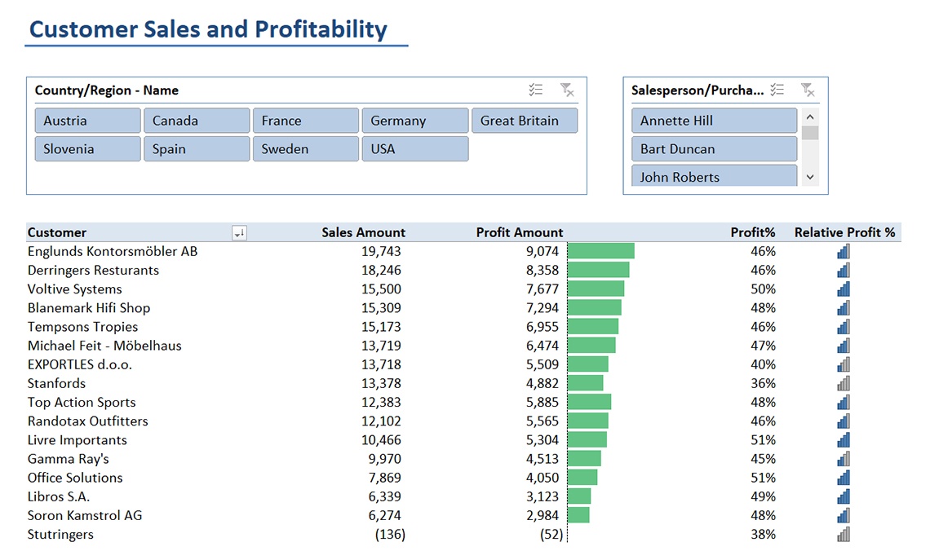The image size is (930, 560).
Task: Select customer Gamma Ray's
Action: pos(69,459)
